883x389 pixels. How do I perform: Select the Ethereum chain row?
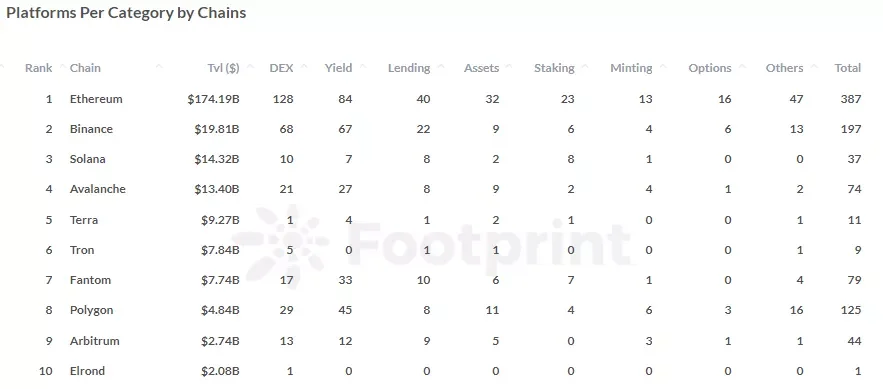442,99
